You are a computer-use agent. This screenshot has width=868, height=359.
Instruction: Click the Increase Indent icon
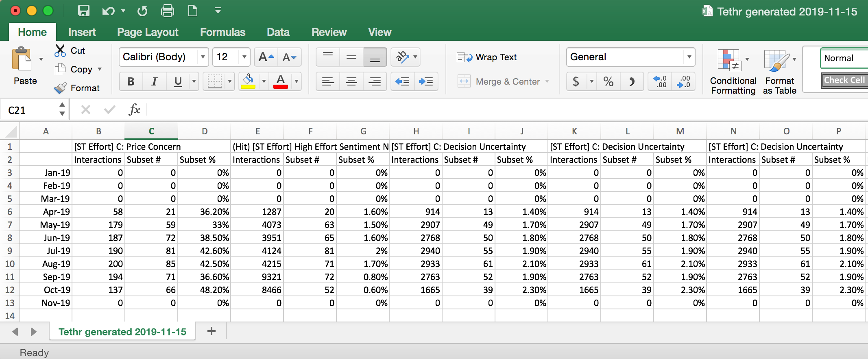426,81
